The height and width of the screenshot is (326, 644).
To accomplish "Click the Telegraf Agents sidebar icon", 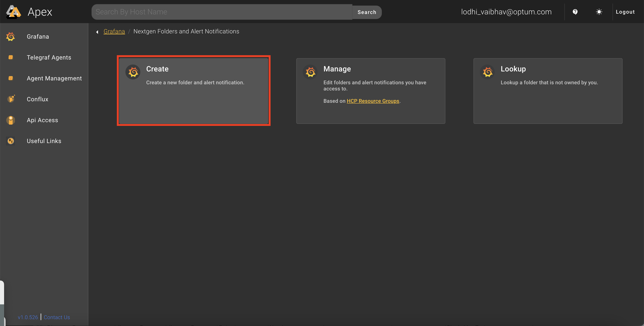I will pos(11,57).
